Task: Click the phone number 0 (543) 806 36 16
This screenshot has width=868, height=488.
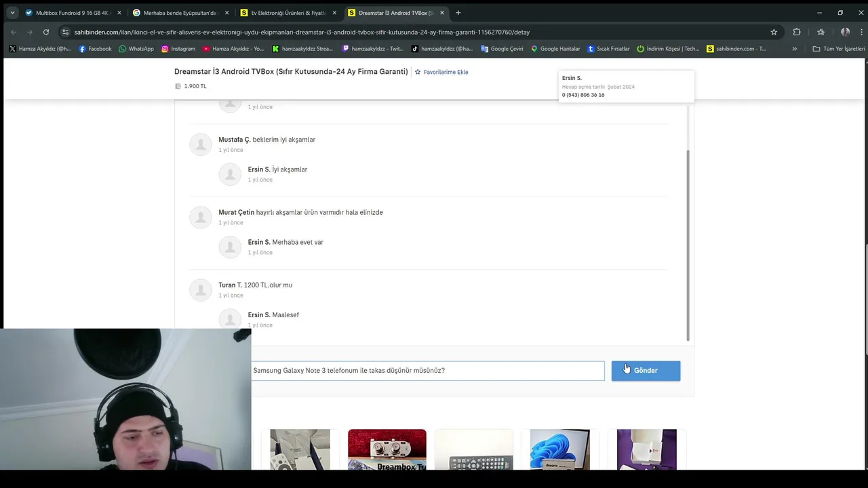Action: pos(583,95)
